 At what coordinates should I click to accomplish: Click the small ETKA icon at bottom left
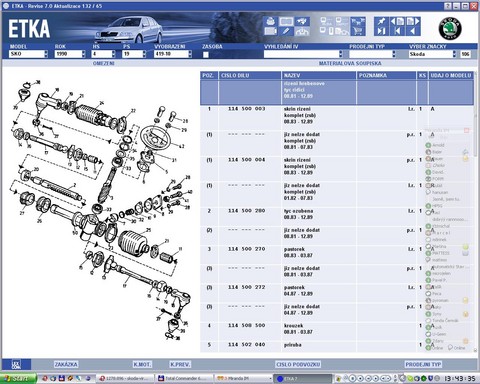(16, 364)
